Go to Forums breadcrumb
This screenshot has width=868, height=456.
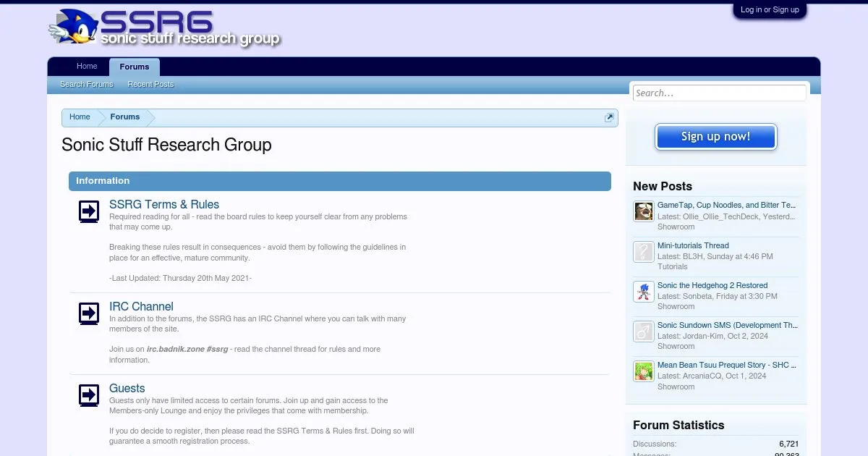click(125, 117)
